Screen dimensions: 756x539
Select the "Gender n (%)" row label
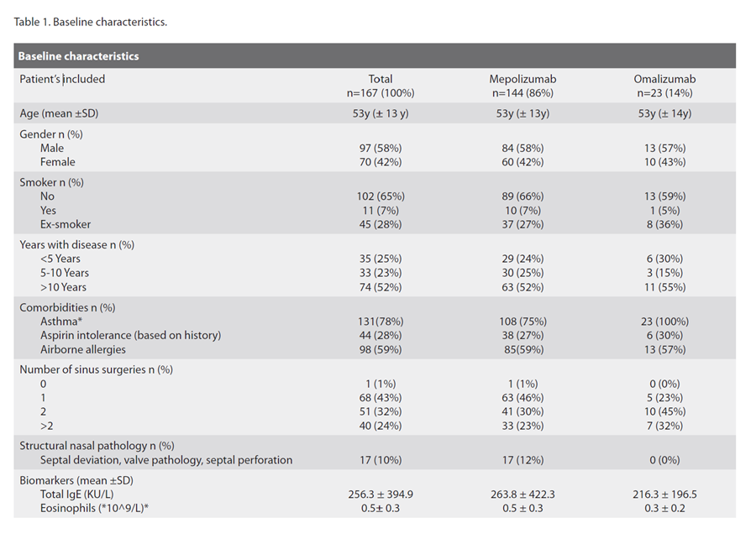pyautogui.click(x=51, y=134)
